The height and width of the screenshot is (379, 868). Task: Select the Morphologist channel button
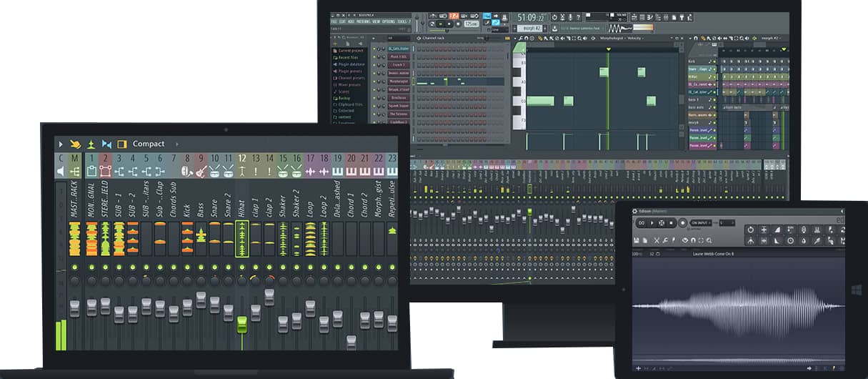pyautogui.click(x=399, y=82)
